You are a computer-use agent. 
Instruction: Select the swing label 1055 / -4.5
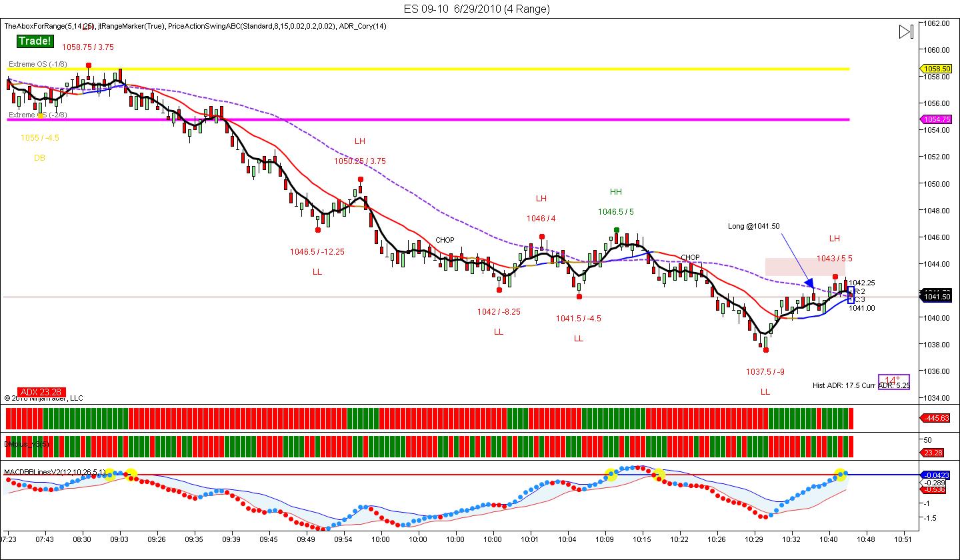[40, 138]
